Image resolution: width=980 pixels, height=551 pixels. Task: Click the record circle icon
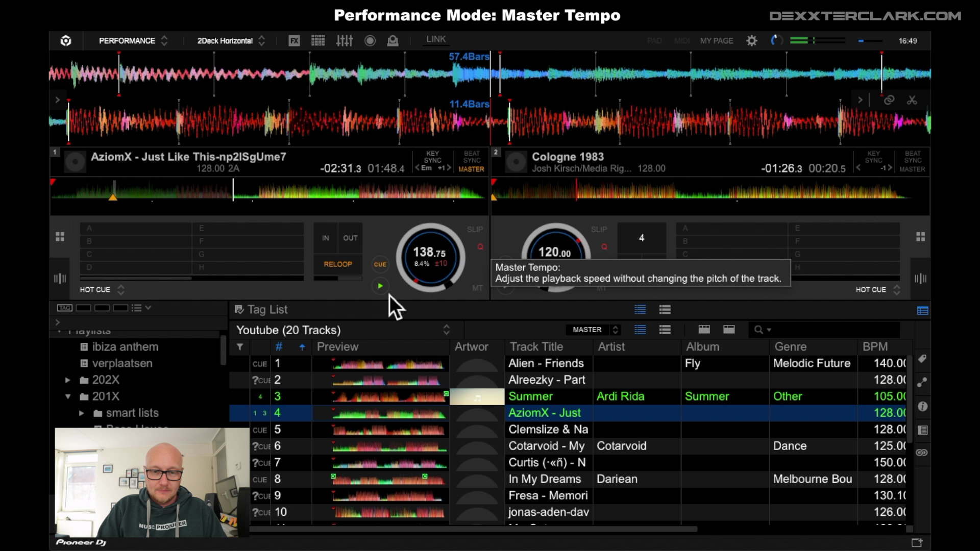[370, 41]
